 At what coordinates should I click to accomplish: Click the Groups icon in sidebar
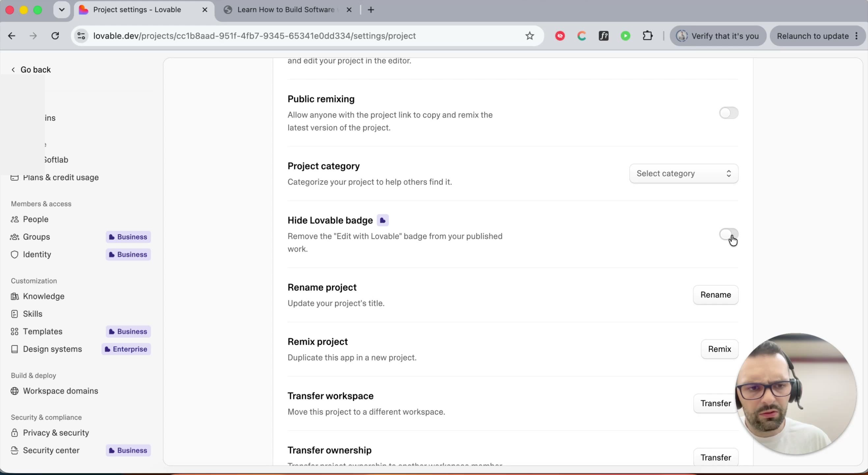click(14, 237)
